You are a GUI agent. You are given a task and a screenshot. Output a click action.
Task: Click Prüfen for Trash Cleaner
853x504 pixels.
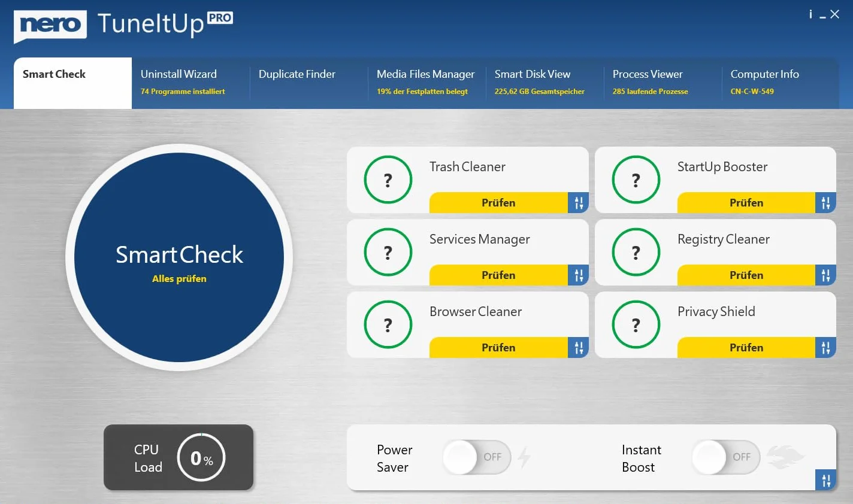(498, 203)
